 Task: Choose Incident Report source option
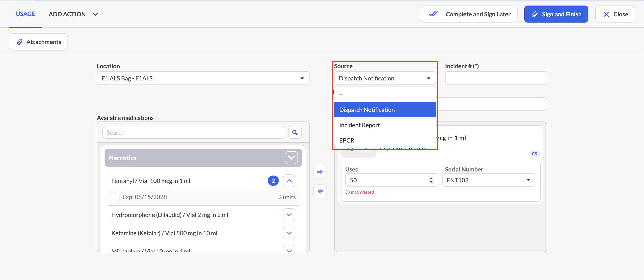[385, 125]
